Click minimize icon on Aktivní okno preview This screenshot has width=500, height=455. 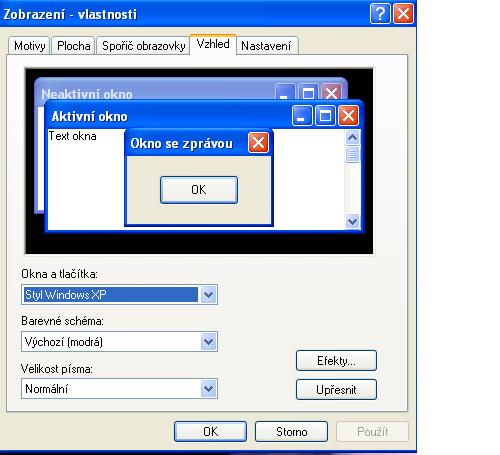click(x=302, y=116)
